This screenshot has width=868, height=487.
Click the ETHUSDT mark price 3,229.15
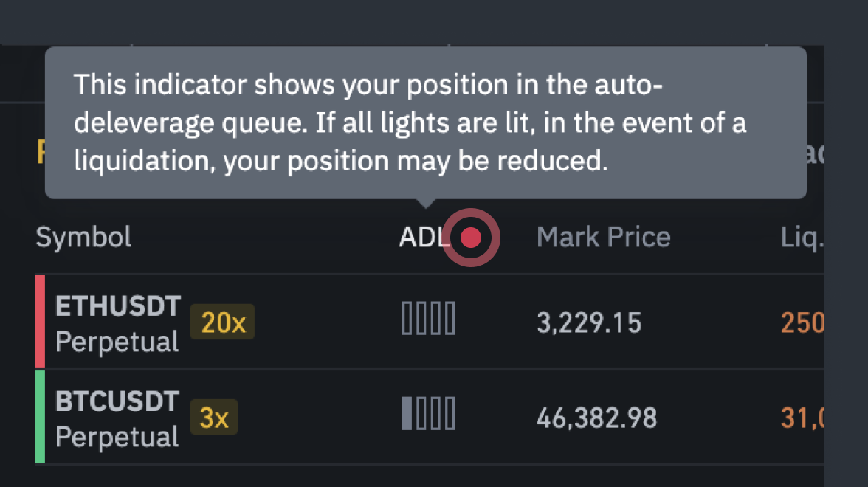589,322
